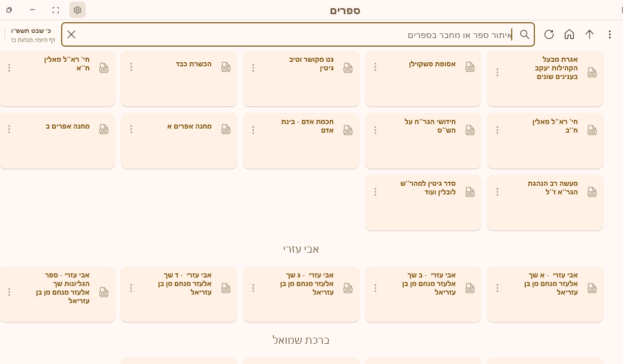Toggle fullscreen with the expand icon
Image resolution: width=623 pixels, height=364 pixels.
coord(56,9)
